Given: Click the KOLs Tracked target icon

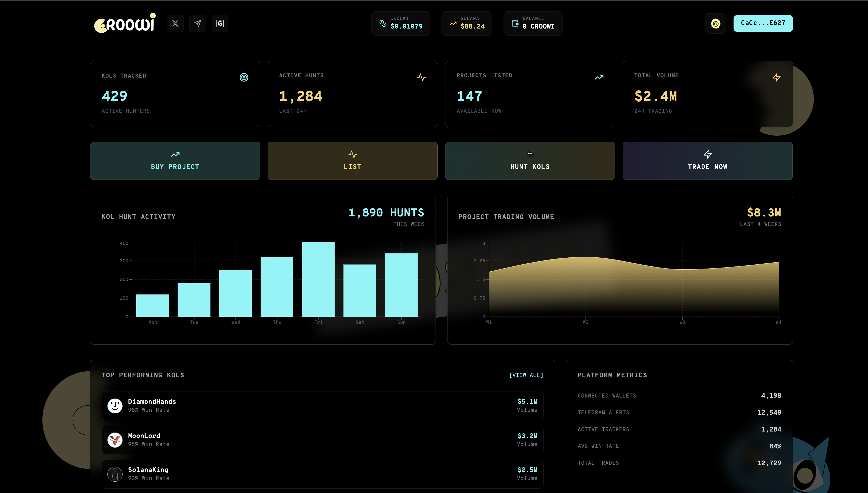Looking at the screenshot, I should click(244, 77).
